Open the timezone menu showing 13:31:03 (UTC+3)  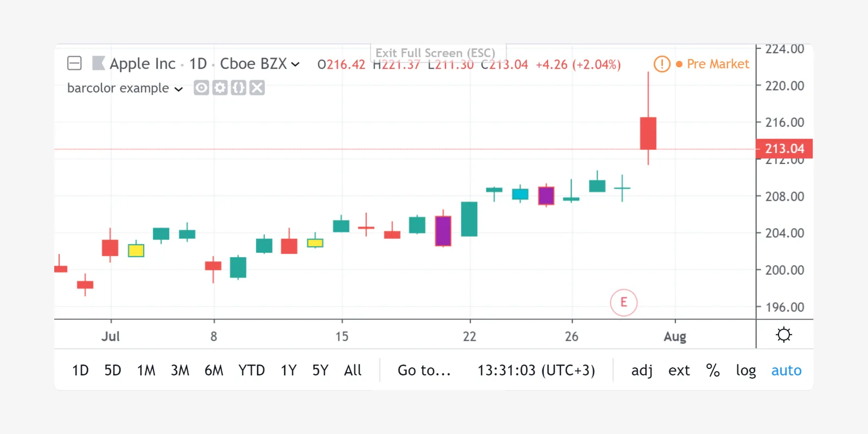coord(536,371)
